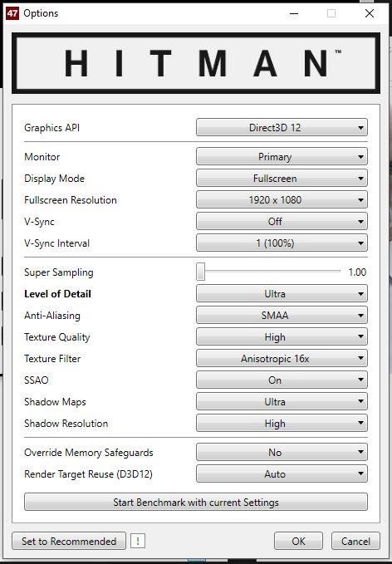Expand the Monitor dropdown showing Primary

282,157
